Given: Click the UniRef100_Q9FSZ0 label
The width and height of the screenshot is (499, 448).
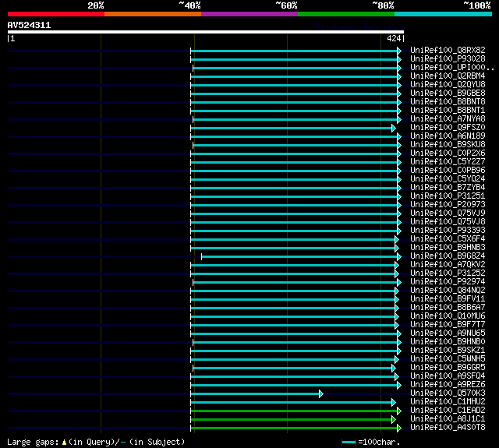Looking at the screenshot, I should [448, 128].
